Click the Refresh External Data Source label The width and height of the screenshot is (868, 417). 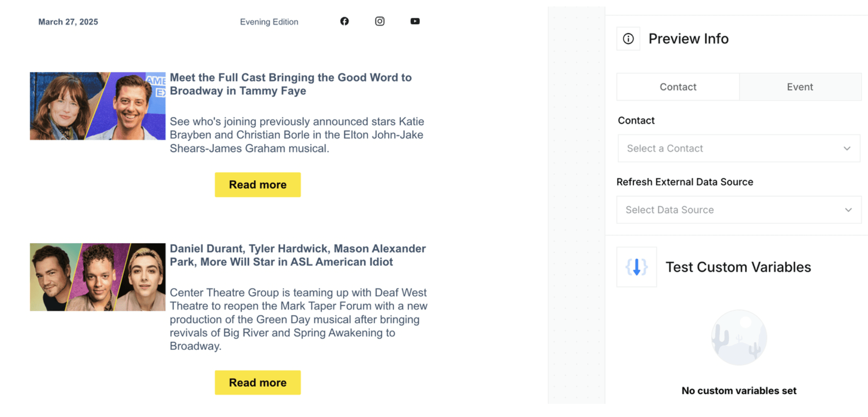pos(685,182)
